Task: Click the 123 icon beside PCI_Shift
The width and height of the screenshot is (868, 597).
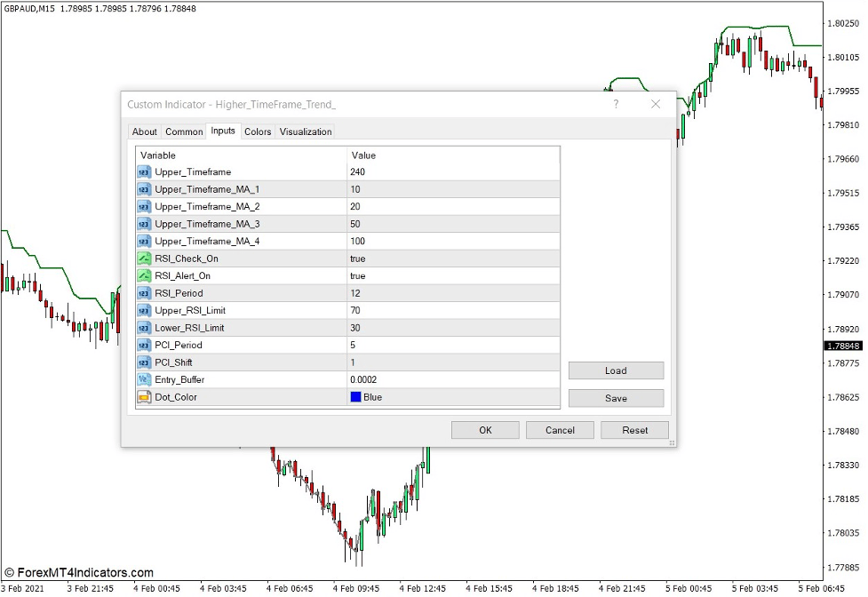Action: click(144, 362)
